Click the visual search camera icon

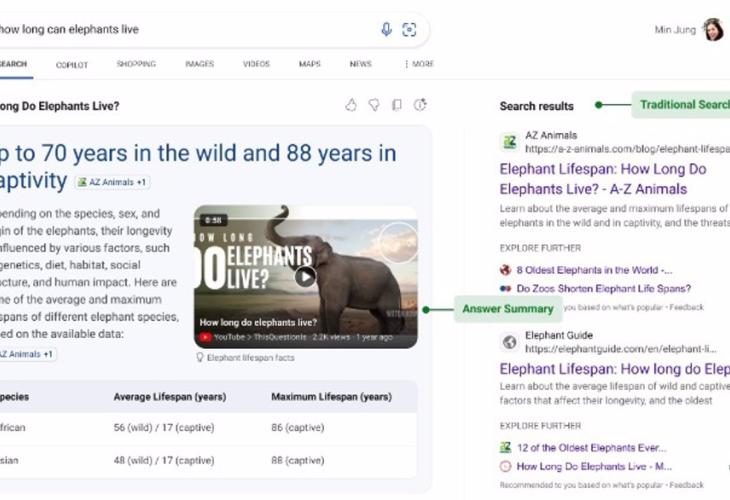(x=409, y=30)
